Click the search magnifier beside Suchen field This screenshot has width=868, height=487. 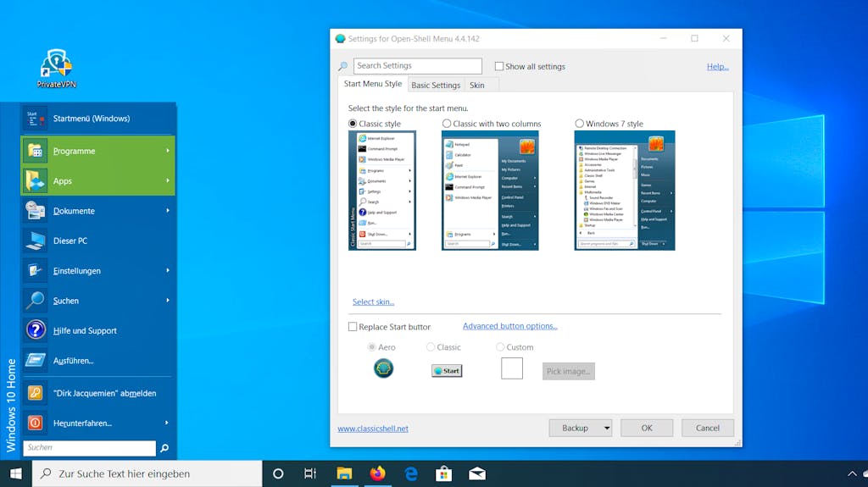click(x=164, y=448)
